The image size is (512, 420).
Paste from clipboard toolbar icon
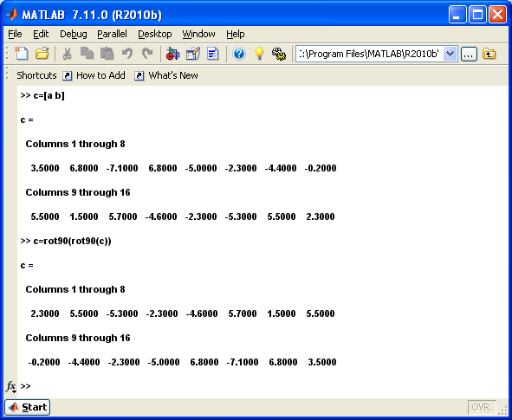click(x=107, y=54)
